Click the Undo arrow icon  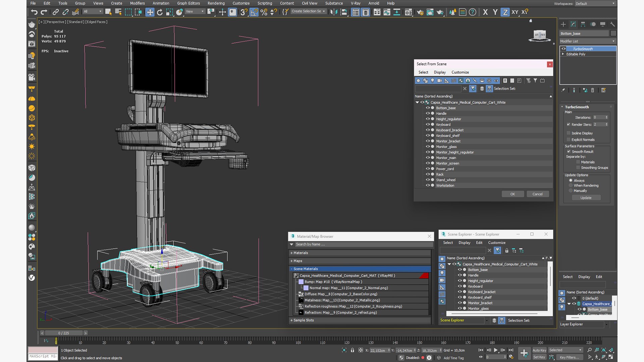[34, 12]
